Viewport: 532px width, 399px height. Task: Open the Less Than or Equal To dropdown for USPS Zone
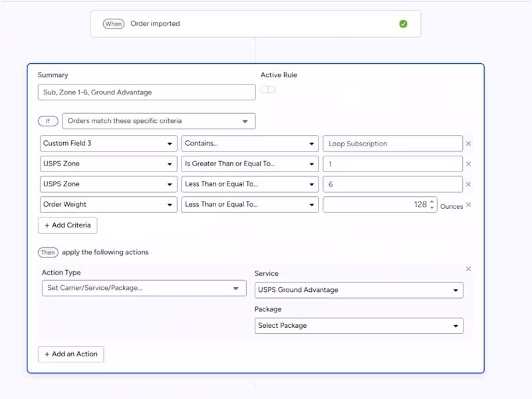point(250,184)
